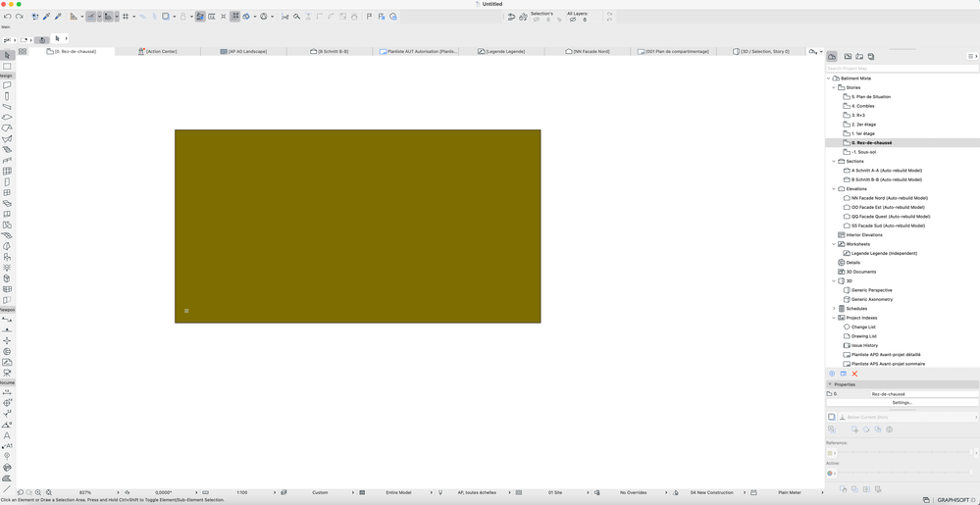Screen dimensions: 980x505
Task: Select the Column tool
Action: pos(7,96)
